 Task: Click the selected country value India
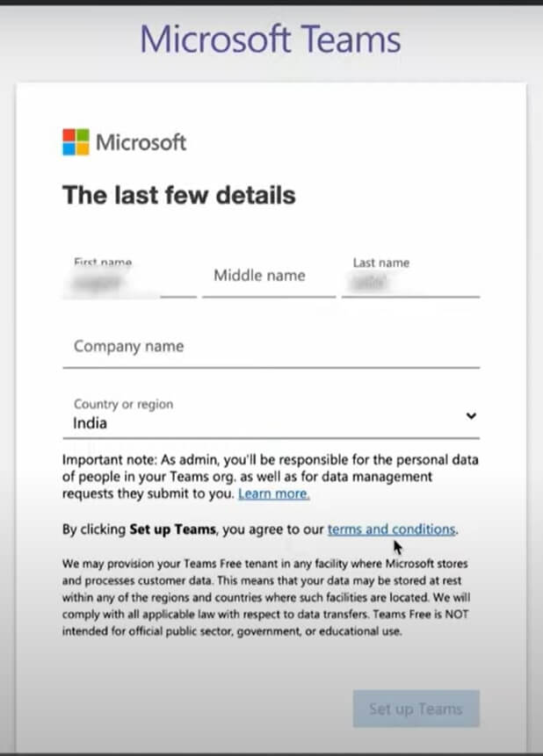pos(90,423)
